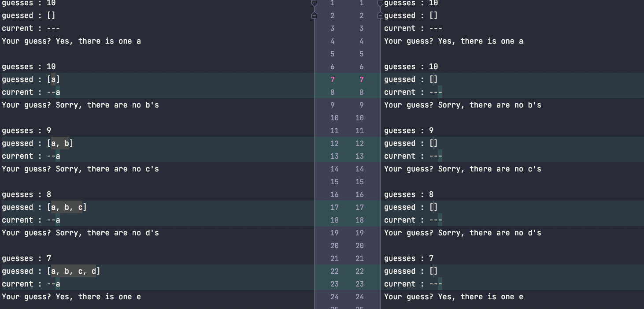Viewport: 644px width, 309px height.
Task: Collapse the line 1 fold marker in right pane
Action: [x=380, y=3]
